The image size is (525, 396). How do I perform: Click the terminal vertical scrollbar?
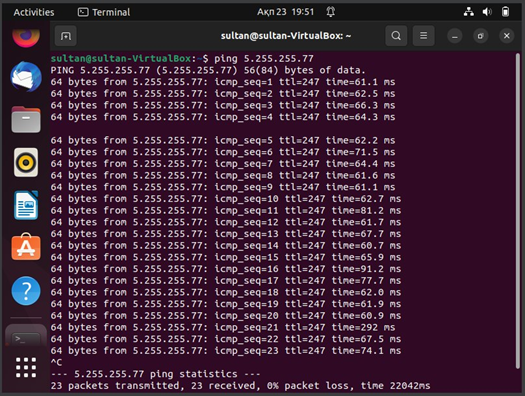[x=518, y=210]
